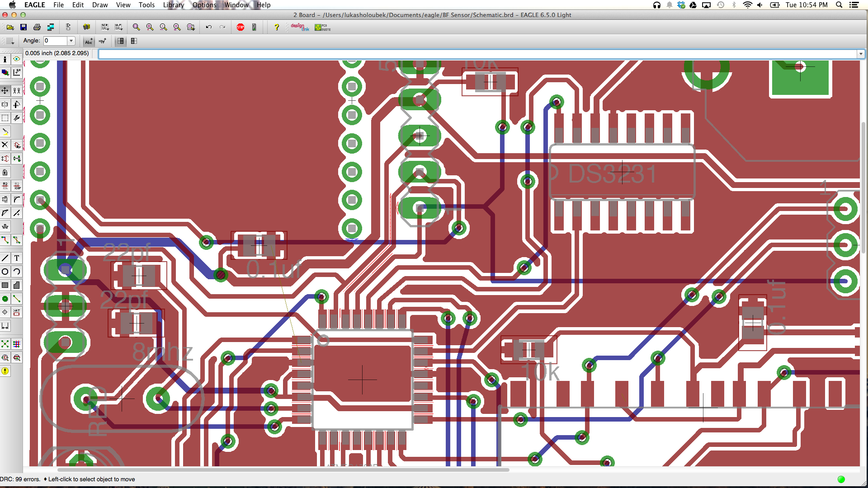Open the command line history dropdown
The image size is (868, 488).
(x=861, y=54)
